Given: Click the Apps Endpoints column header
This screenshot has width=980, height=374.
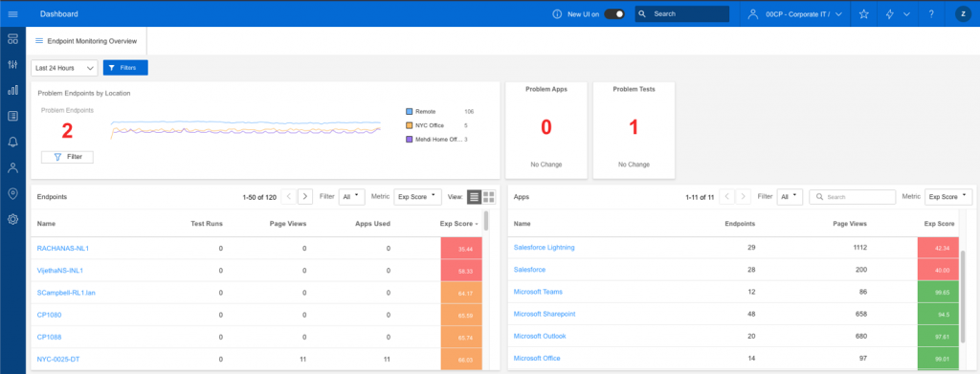Looking at the screenshot, I should [740, 224].
